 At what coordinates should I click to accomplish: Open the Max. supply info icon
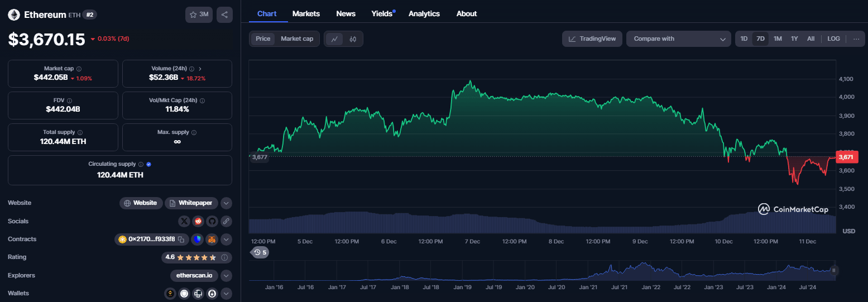(x=194, y=132)
